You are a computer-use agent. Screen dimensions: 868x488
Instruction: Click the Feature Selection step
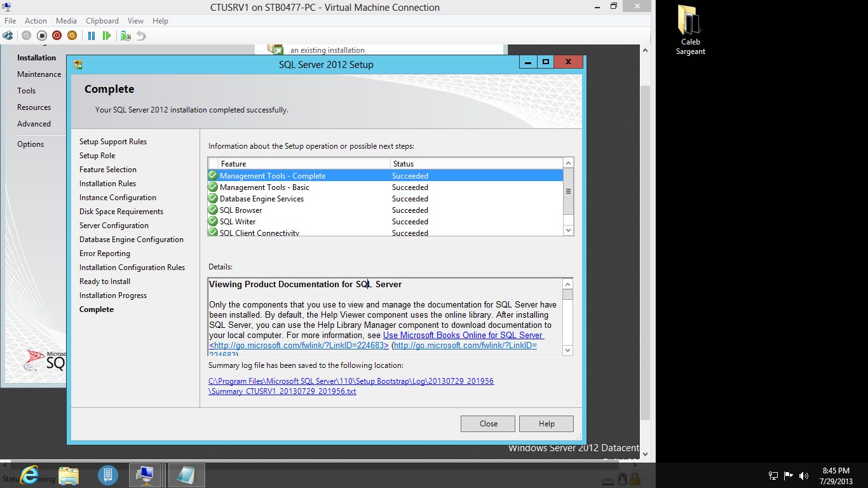[x=108, y=170]
